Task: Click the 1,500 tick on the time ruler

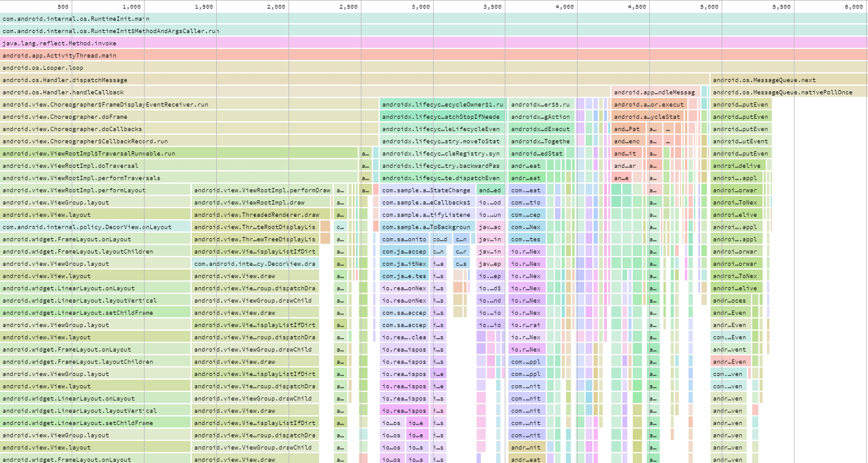Action: point(204,6)
